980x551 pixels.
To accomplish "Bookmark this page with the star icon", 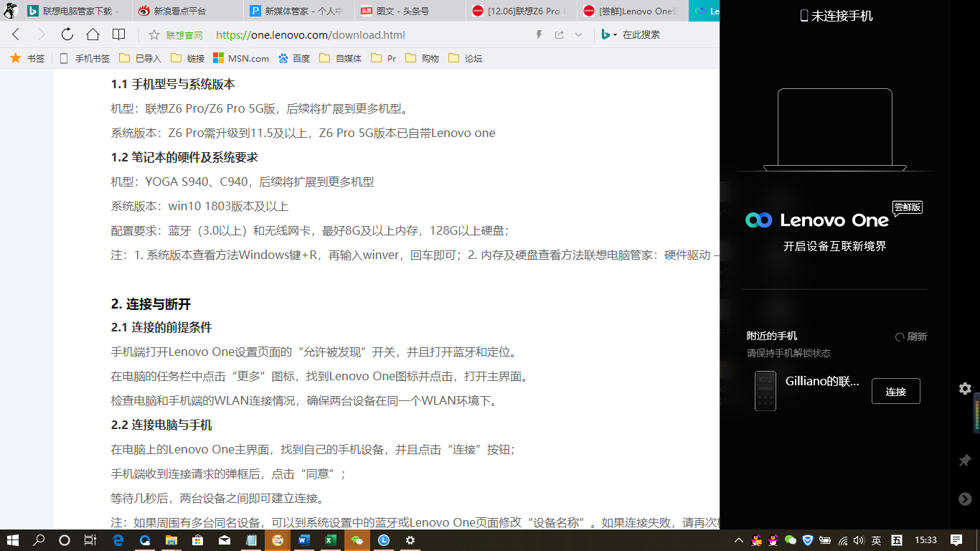I will [154, 34].
